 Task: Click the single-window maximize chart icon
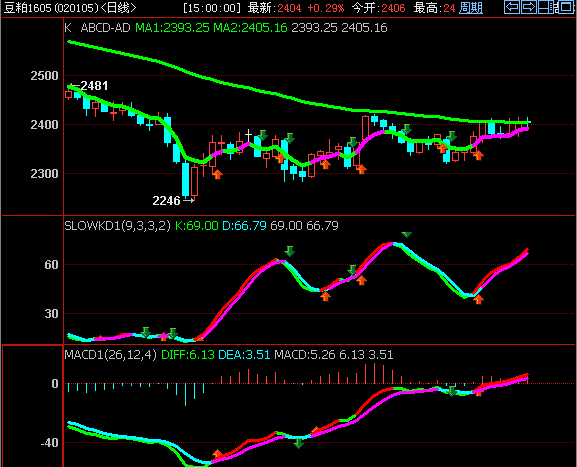coord(566,7)
